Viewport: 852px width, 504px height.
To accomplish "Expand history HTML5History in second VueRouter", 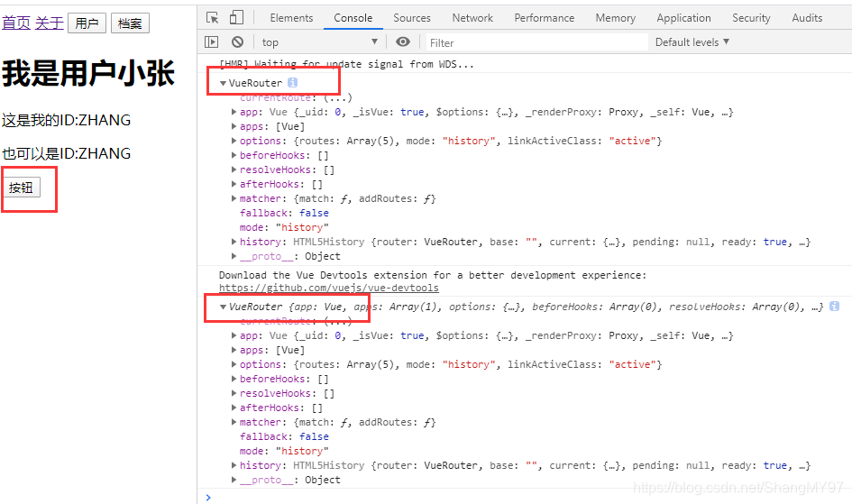I will pos(234,465).
